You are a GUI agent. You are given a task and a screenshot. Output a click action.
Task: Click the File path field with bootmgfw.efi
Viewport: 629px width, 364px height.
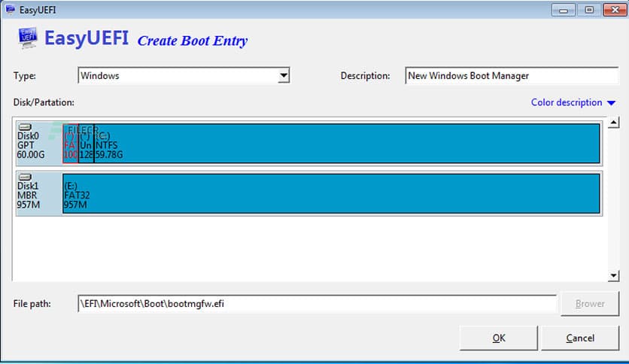click(x=318, y=304)
